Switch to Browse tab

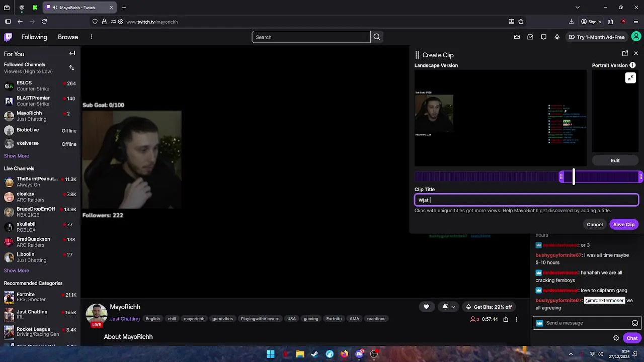pyautogui.click(x=68, y=37)
